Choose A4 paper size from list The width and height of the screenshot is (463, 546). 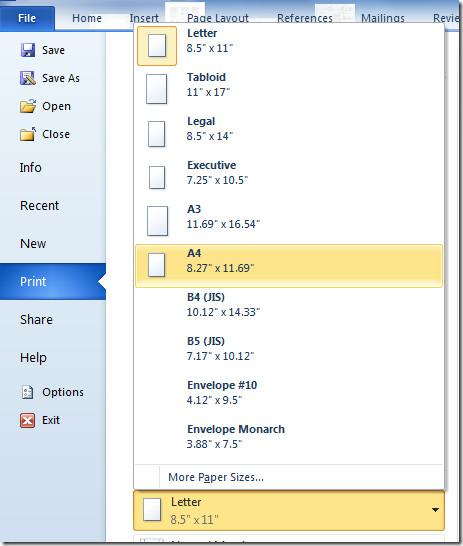(x=289, y=266)
